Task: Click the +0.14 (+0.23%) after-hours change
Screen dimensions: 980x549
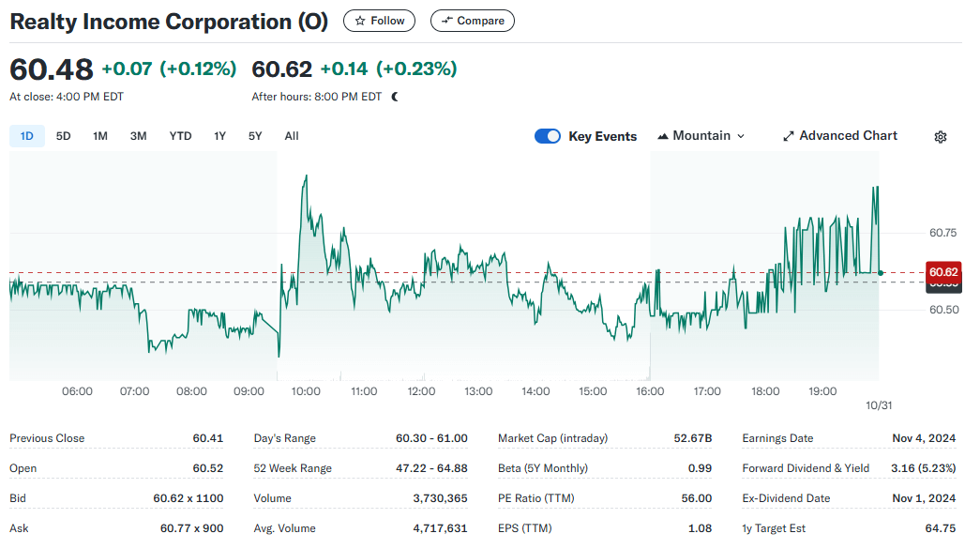Action: point(388,69)
